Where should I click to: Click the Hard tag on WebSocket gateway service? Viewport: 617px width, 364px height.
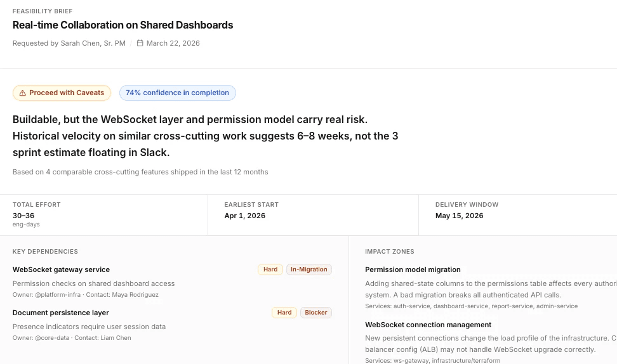pos(270,270)
